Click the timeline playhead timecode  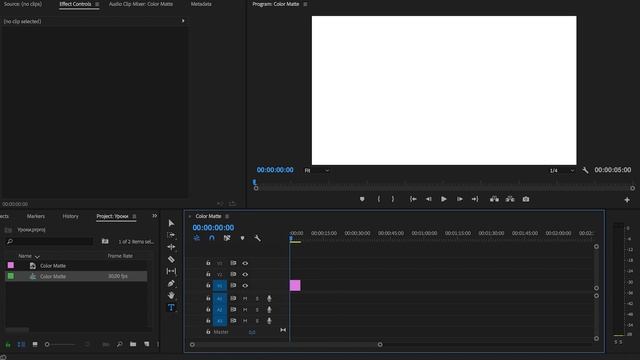click(213, 227)
